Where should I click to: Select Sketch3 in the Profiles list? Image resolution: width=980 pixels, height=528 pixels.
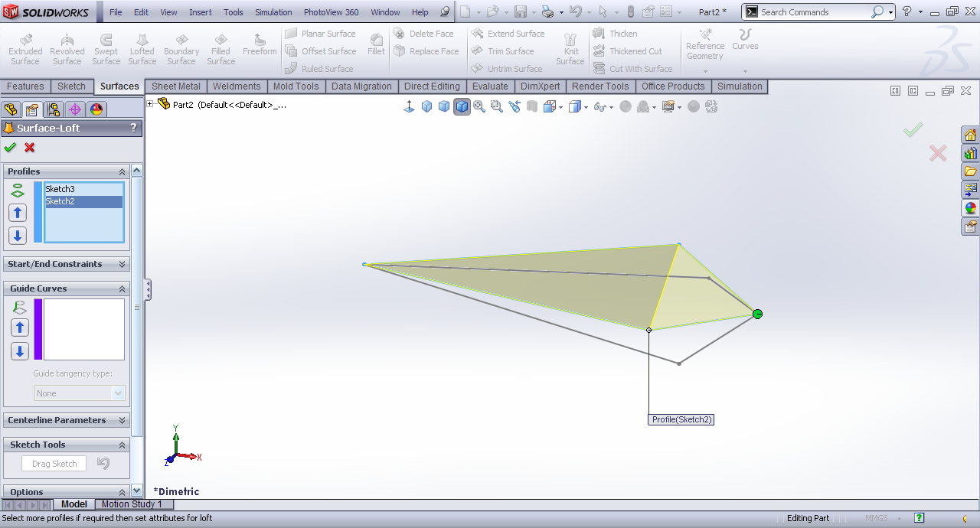(x=60, y=189)
